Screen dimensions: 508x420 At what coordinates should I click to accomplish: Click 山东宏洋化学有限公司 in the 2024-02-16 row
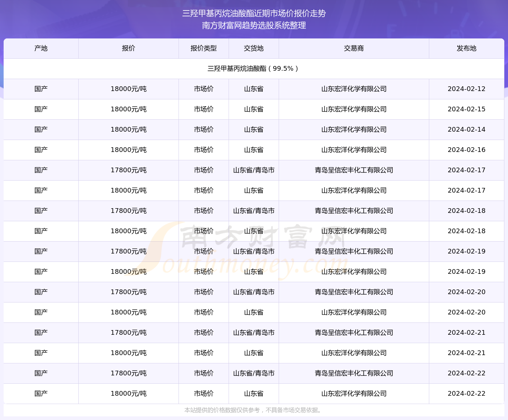[354, 150]
